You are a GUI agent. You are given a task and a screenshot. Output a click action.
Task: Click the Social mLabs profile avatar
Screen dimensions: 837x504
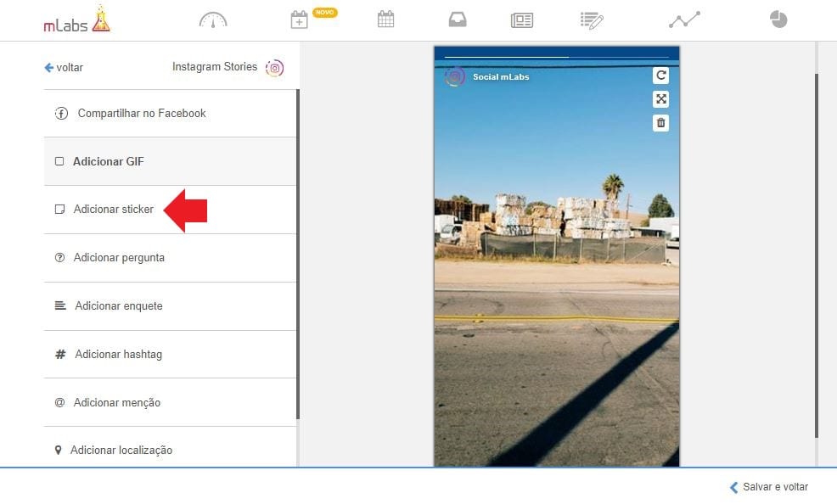455,77
